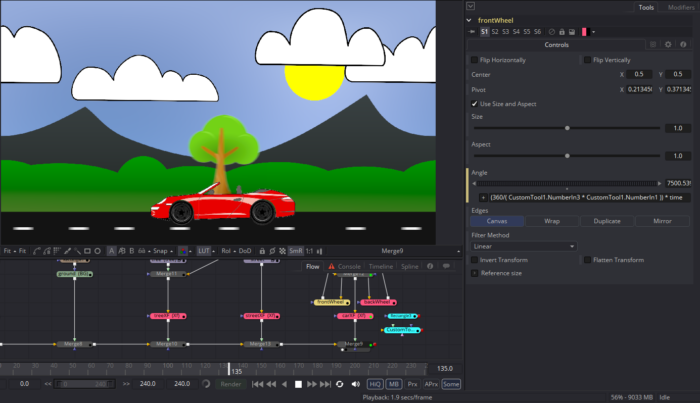
Task: Enable Invert Transform checkbox
Action: click(474, 260)
